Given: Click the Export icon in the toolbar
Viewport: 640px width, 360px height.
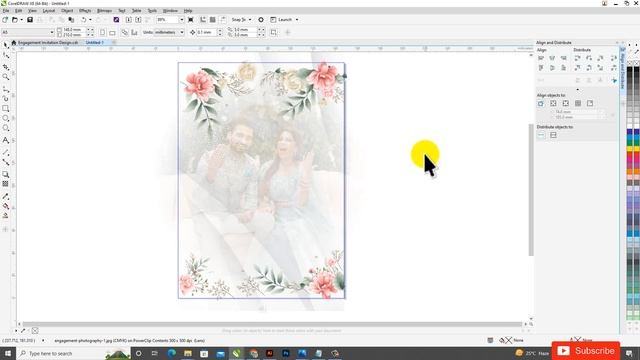Looking at the screenshot, I should (x=138, y=20).
